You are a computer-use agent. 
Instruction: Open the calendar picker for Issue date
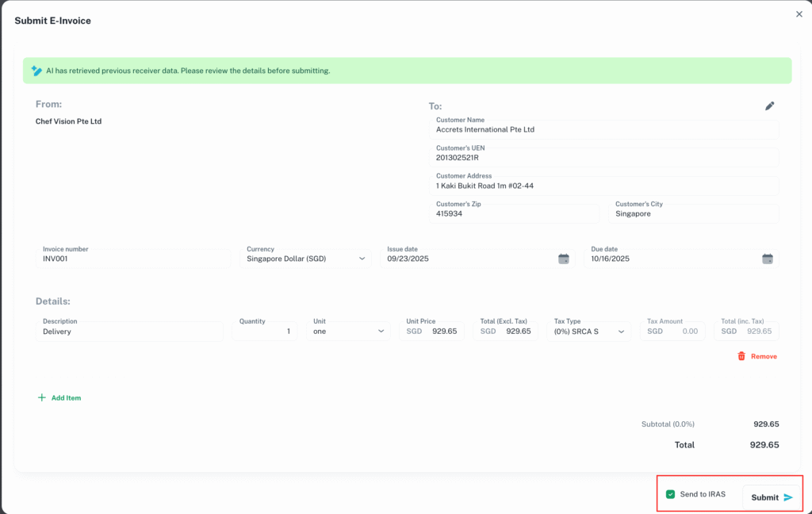click(x=563, y=258)
